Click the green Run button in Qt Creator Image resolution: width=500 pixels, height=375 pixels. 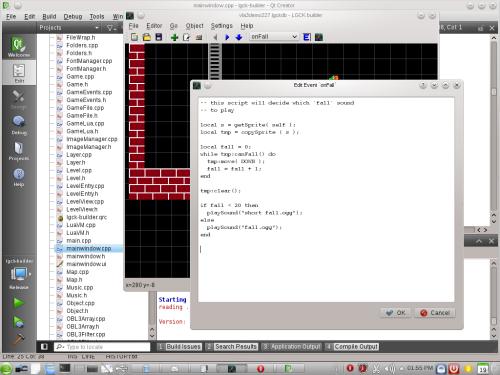[x=18, y=303]
